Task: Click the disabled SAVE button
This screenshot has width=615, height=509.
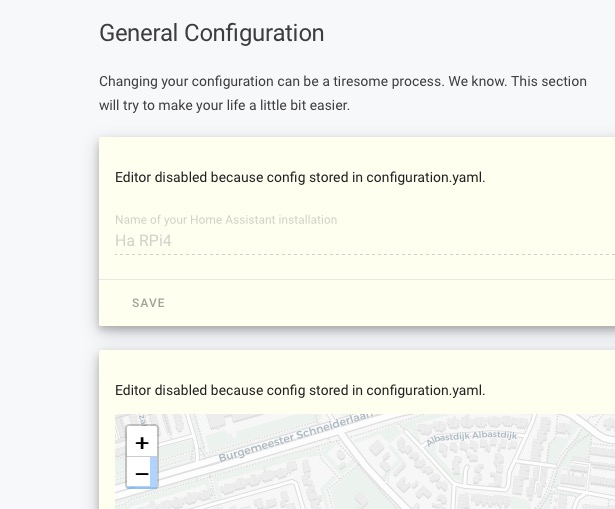Action: 148,303
